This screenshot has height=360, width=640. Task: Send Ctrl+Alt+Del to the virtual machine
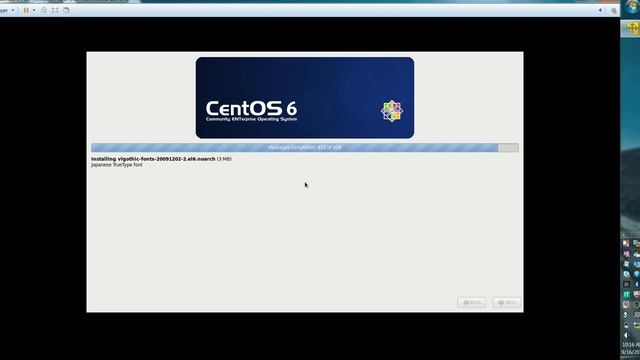[x=44, y=10]
